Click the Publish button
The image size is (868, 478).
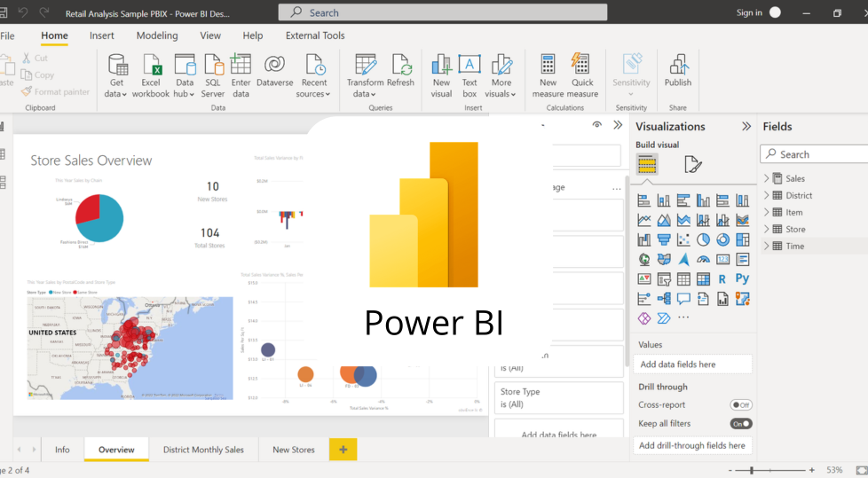(x=677, y=71)
